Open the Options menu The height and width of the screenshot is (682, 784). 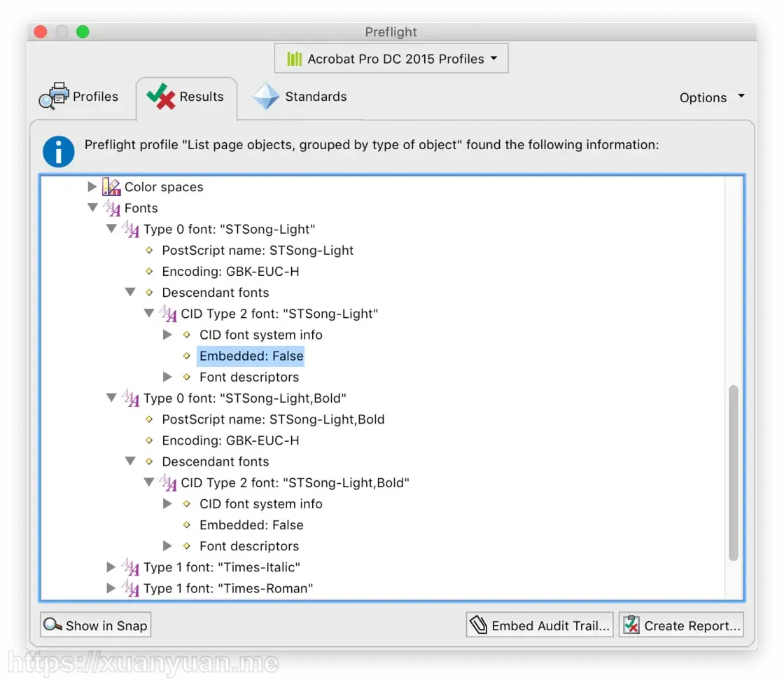[712, 97]
